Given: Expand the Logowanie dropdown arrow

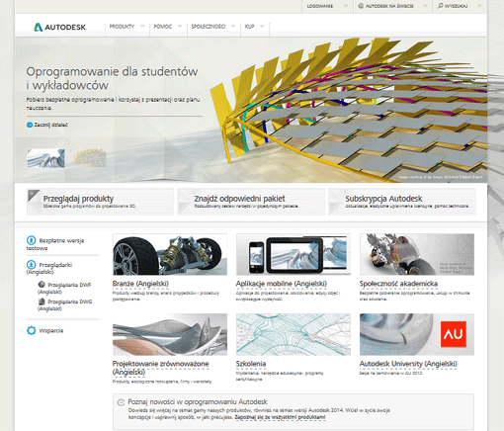Looking at the screenshot, I should coord(346,6).
